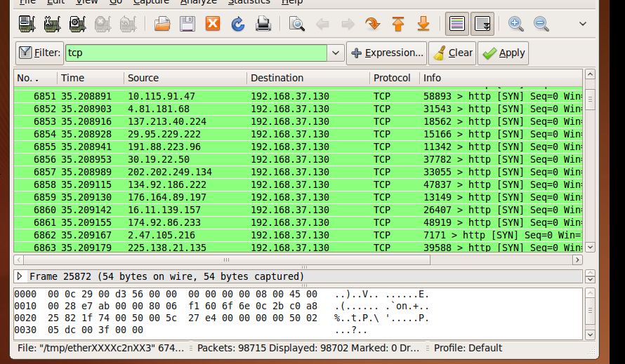
Task: Start a new live capture icon
Action: point(77,24)
